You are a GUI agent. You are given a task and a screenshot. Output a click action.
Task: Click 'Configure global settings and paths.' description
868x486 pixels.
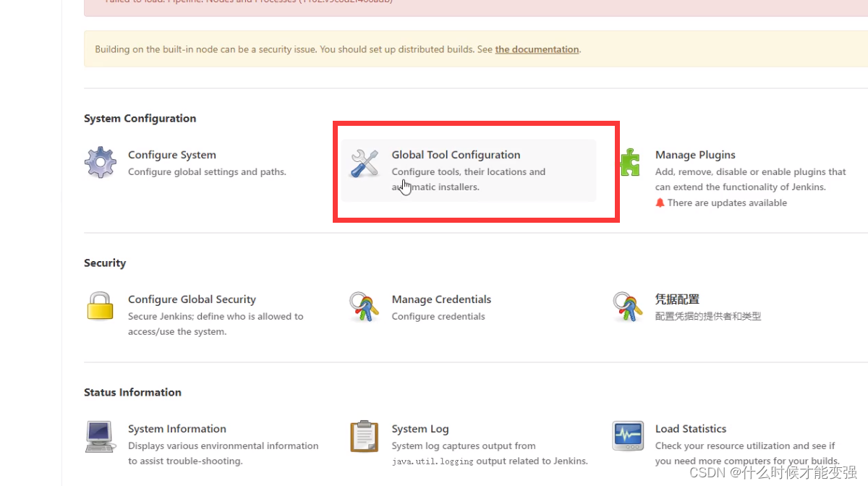point(207,172)
